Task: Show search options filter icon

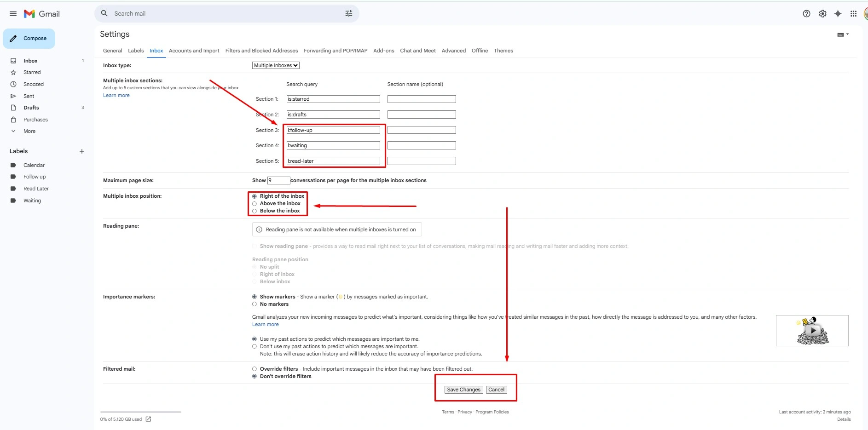Action: click(x=349, y=13)
